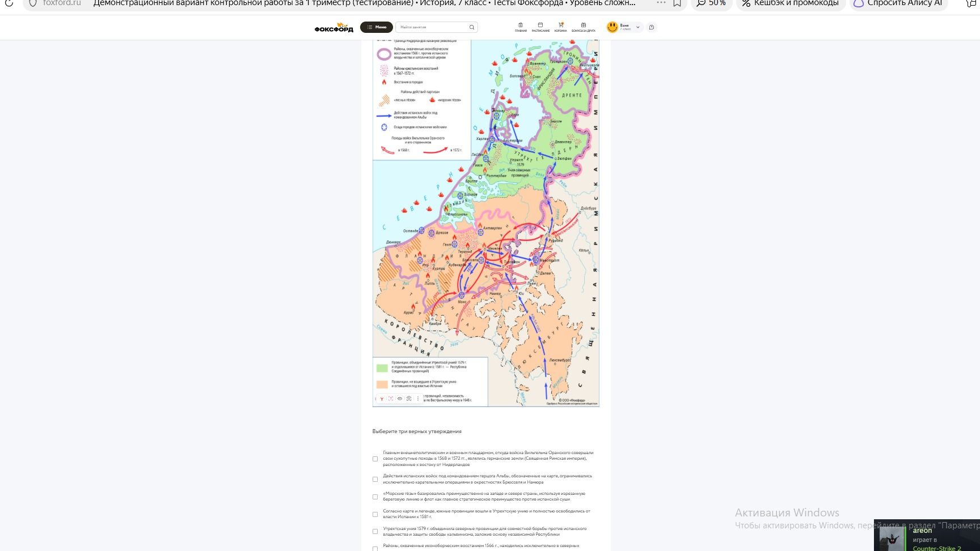The width and height of the screenshot is (980, 551).
Task: Click the search magnifier icon
Action: tap(472, 27)
